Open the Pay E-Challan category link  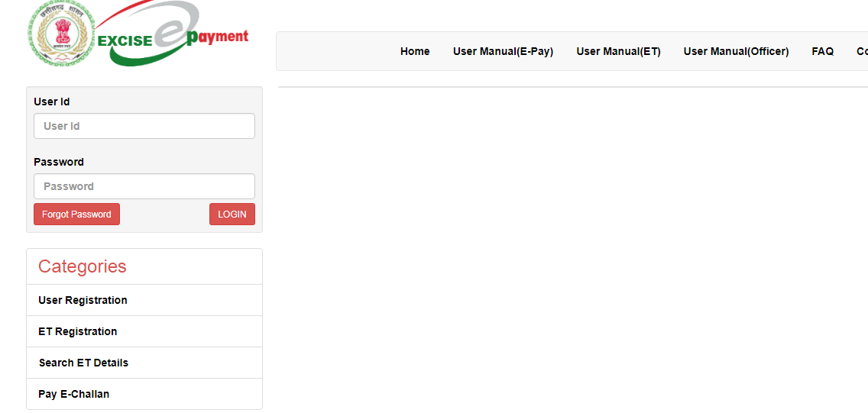click(73, 394)
